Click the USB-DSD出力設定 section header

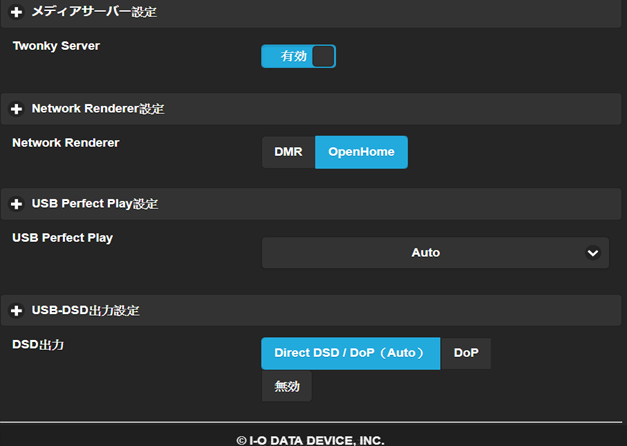point(311,310)
